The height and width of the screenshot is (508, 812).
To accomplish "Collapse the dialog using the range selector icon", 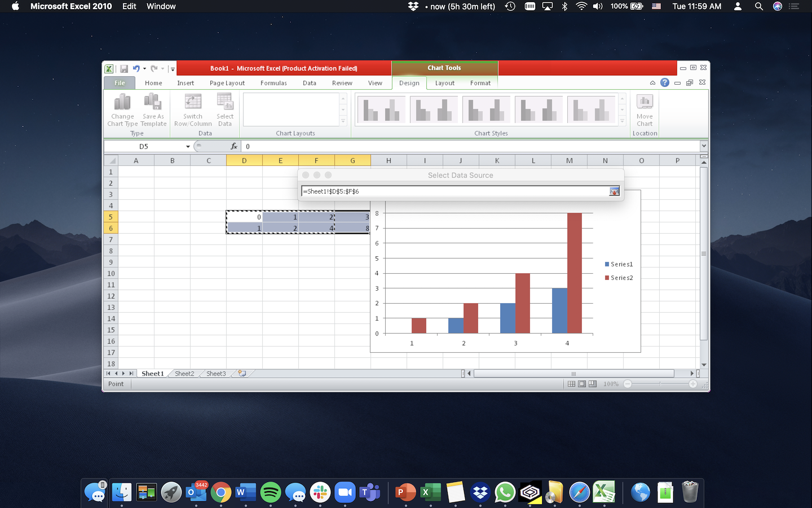I will (615, 191).
